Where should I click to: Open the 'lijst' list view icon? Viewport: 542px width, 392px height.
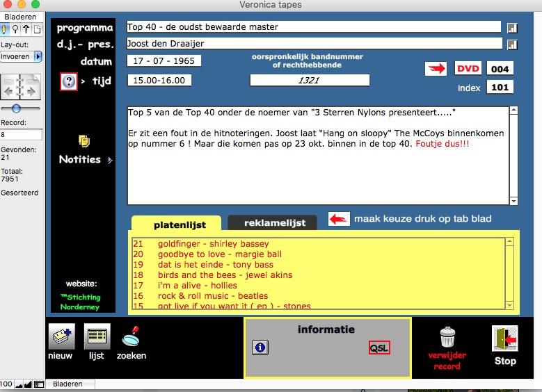coord(97,337)
